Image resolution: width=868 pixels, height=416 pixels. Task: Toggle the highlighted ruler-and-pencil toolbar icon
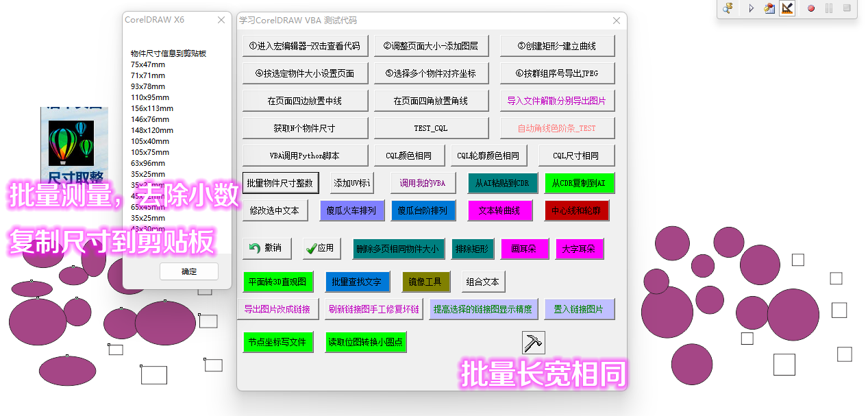coord(787,8)
